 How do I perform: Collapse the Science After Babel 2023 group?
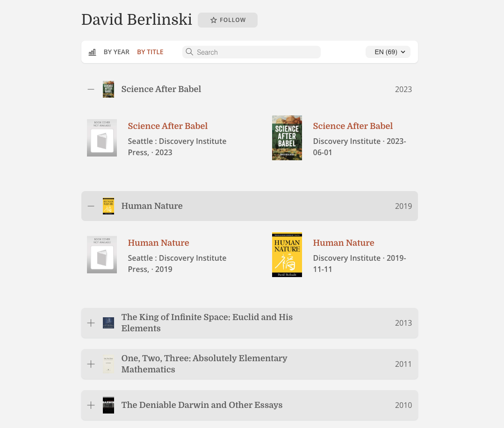click(x=91, y=89)
